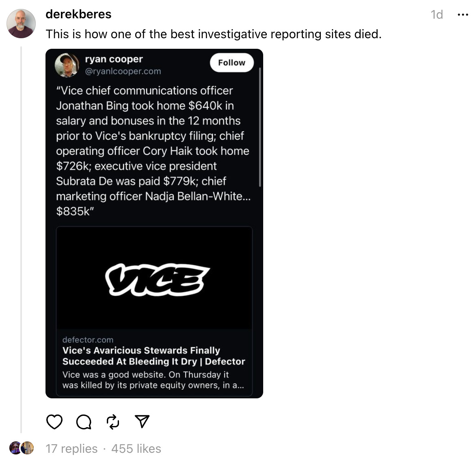Open reply via speech bubble icon
This screenshot has height=465, width=476.
pos(84,422)
